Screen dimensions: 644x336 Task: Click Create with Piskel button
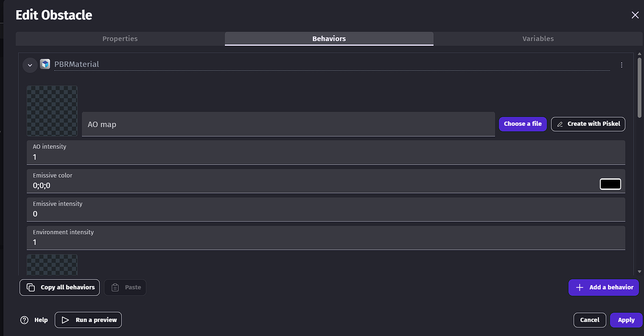(x=588, y=124)
